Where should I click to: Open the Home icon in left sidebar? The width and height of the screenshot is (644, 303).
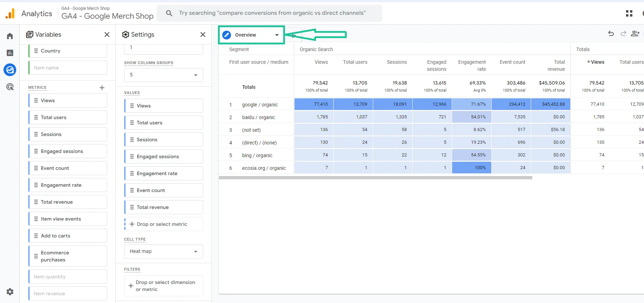tap(10, 36)
